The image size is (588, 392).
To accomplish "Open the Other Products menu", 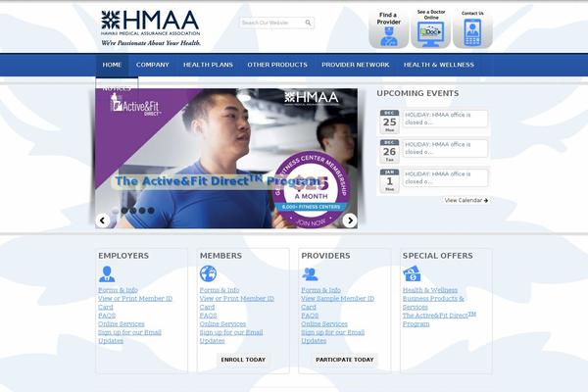I will point(277,65).
